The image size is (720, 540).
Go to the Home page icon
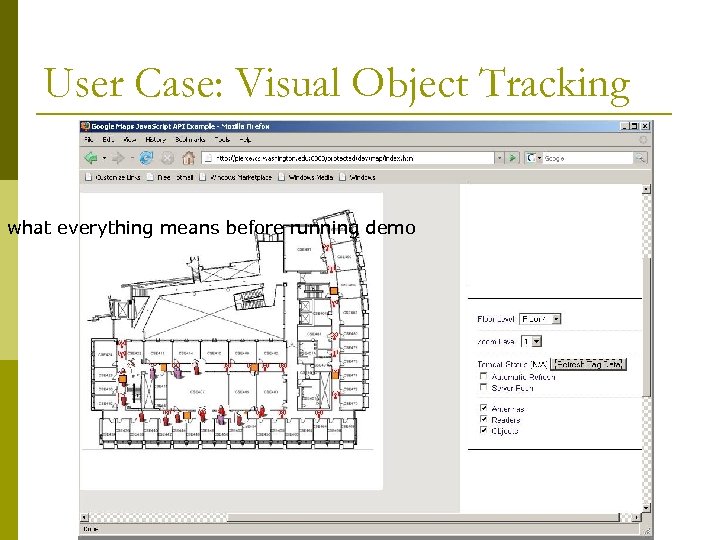(x=188, y=158)
